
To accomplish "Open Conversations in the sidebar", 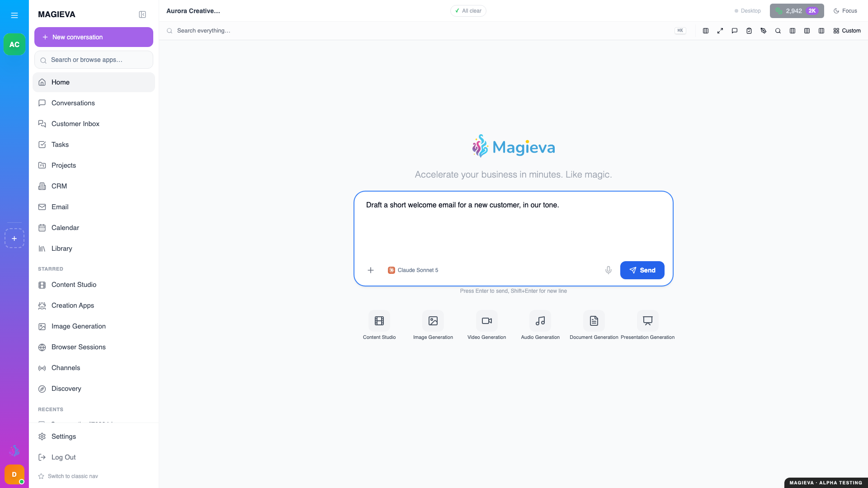I will pos(94,103).
